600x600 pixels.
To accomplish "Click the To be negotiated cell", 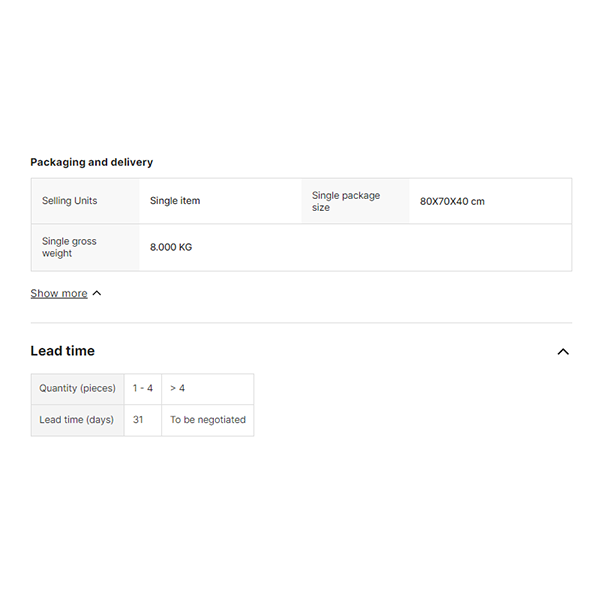I will (x=207, y=420).
